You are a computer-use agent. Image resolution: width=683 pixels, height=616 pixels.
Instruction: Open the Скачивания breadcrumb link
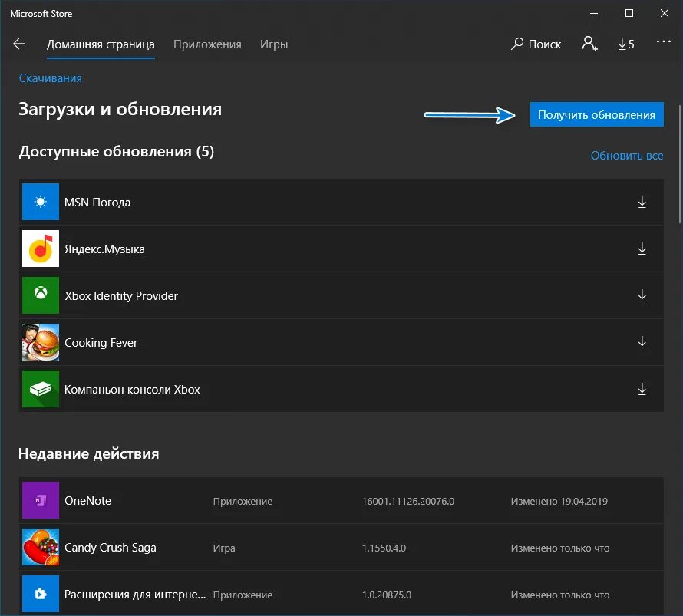coord(51,78)
